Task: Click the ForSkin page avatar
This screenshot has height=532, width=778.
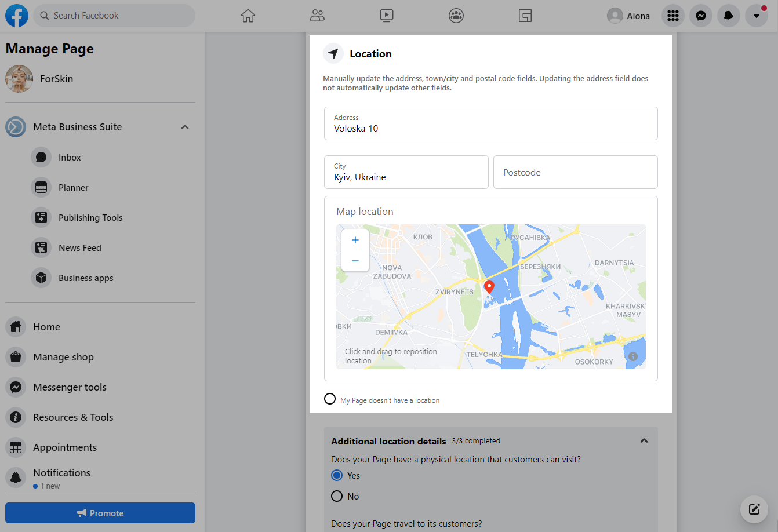Action: 19,79
